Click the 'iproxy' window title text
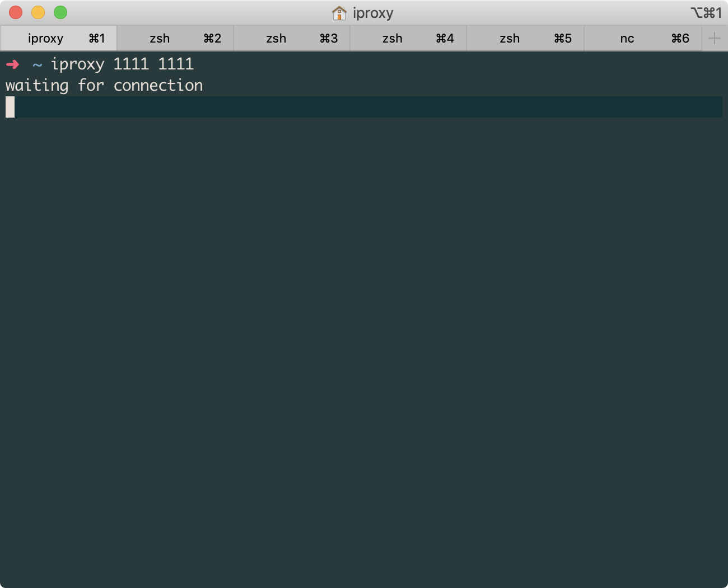The height and width of the screenshot is (588, 728). [372, 12]
